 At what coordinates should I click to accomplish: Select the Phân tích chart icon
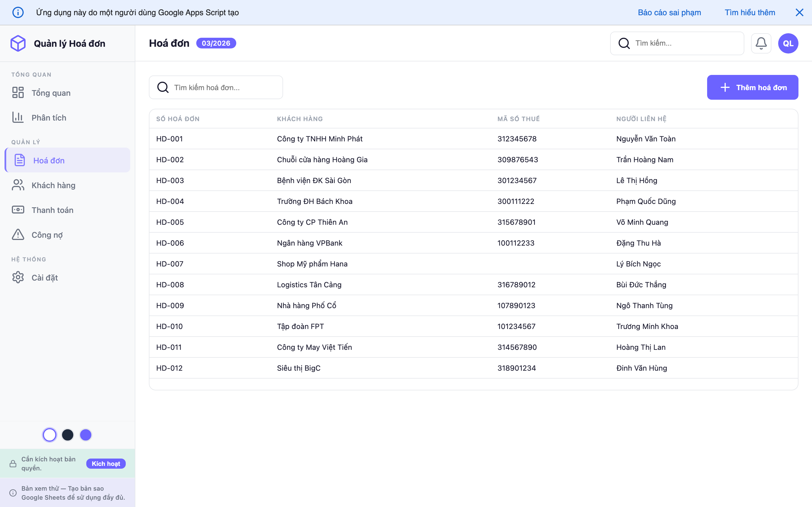[x=18, y=117]
